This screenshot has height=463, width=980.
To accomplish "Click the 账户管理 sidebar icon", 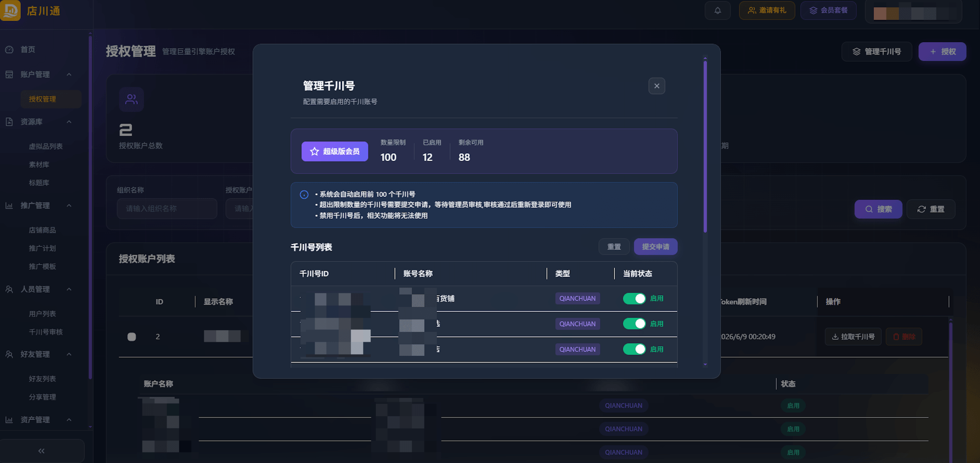I will pyautogui.click(x=9, y=75).
